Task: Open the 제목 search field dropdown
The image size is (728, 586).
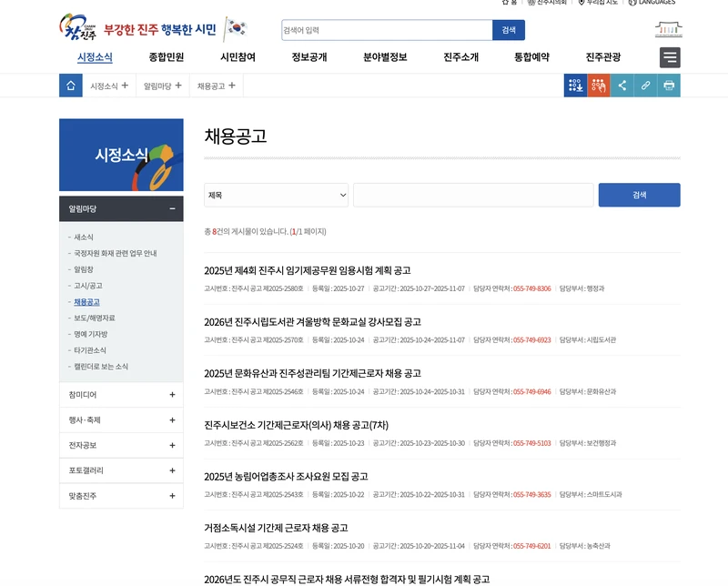Action: tap(276, 196)
